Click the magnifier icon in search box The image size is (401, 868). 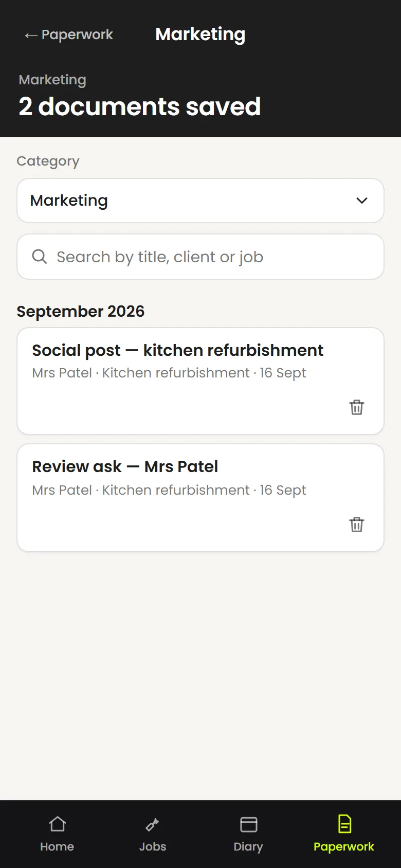pyautogui.click(x=40, y=256)
